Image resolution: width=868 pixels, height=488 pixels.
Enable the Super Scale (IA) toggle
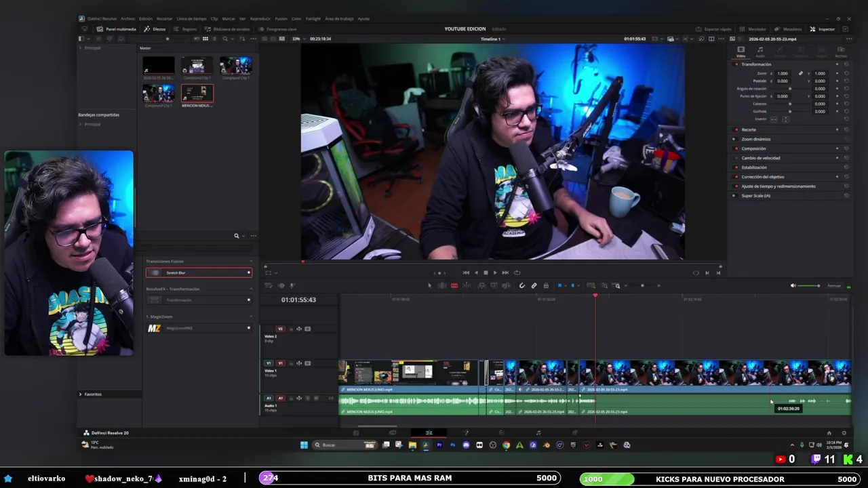[x=734, y=196]
